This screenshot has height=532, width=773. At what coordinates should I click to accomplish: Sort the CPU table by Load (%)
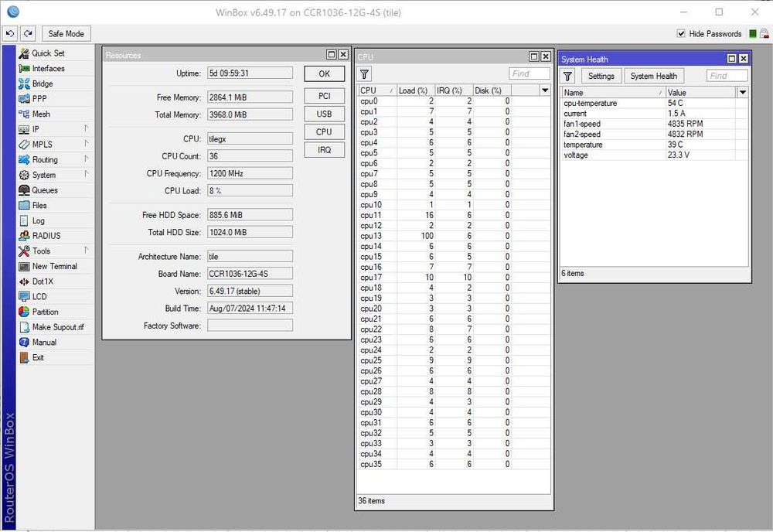coord(415,90)
